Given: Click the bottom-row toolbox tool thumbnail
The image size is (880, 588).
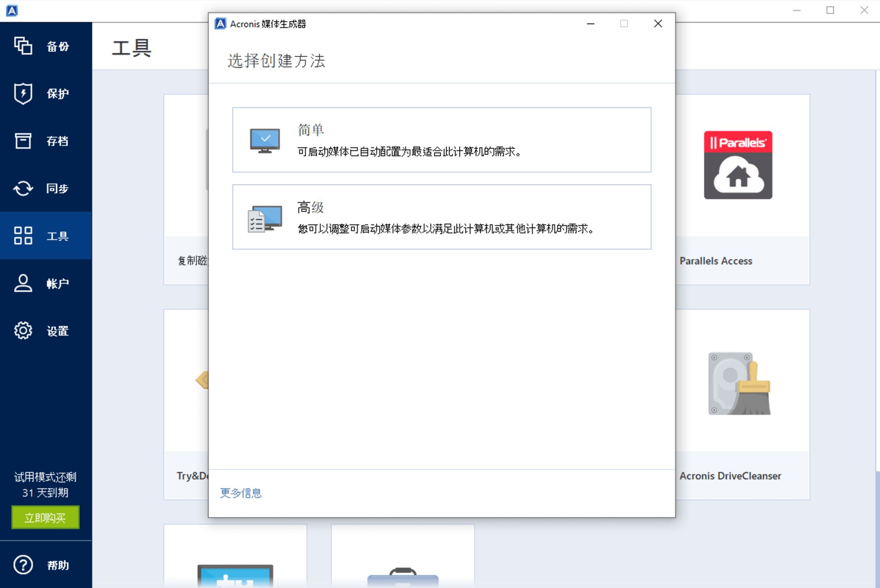Looking at the screenshot, I should coord(403,577).
